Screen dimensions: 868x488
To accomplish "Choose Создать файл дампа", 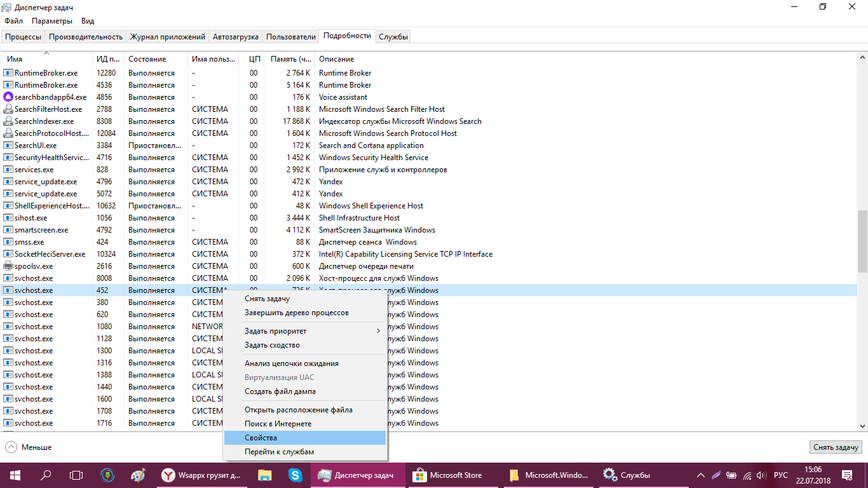I will tap(305, 391).
